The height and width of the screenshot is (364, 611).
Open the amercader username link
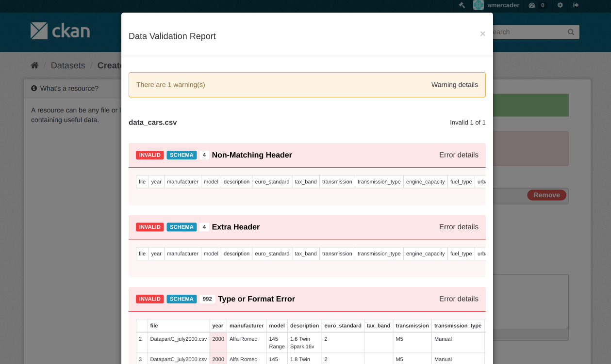click(503, 5)
